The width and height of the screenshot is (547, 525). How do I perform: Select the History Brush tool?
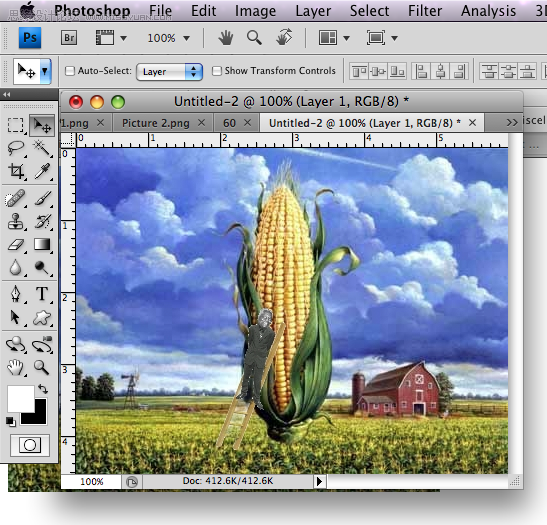42,222
